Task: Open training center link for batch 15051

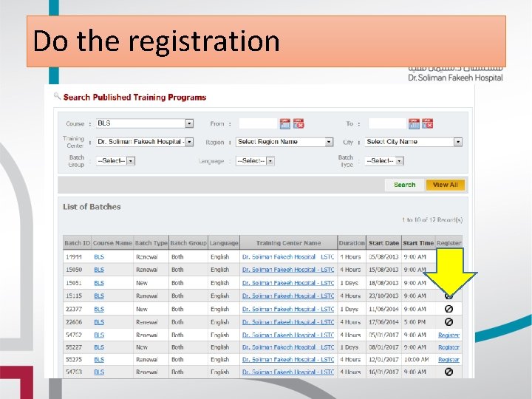Action: coord(288,282)
